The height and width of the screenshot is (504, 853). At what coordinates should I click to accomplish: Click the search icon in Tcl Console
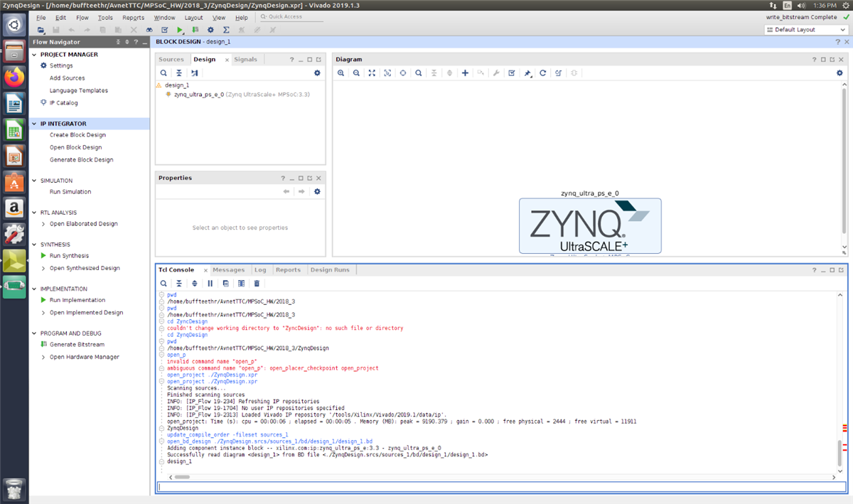163,283
